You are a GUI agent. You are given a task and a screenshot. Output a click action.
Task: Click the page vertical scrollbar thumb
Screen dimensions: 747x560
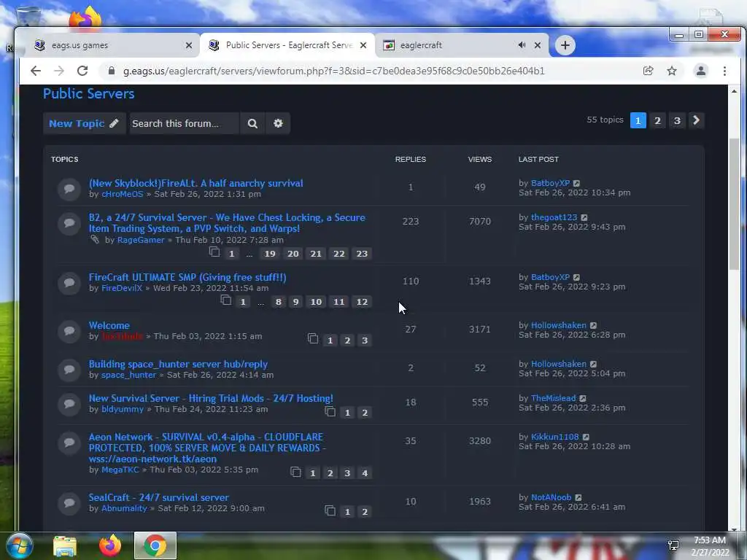point(734,204)
